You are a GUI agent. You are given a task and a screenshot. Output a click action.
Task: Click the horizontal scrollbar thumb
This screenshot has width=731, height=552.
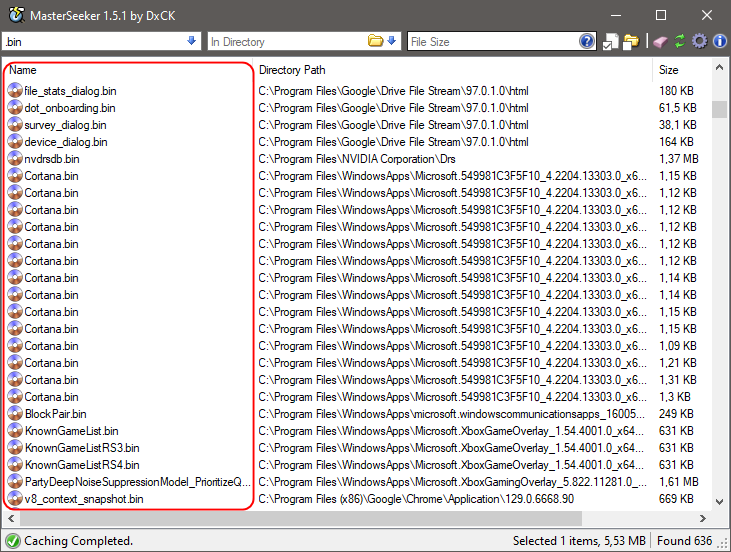click(x=301, y=518)
